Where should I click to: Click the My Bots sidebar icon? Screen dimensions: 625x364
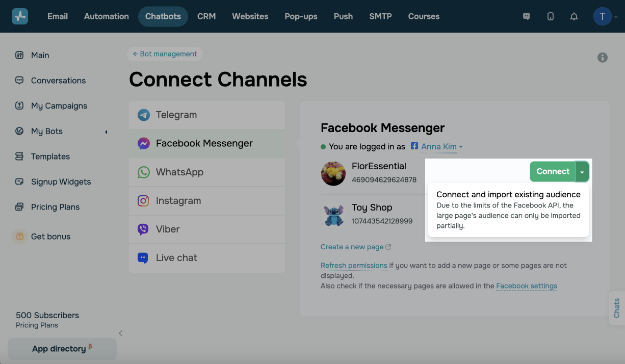pyautogui.click(x=19, y=131)
